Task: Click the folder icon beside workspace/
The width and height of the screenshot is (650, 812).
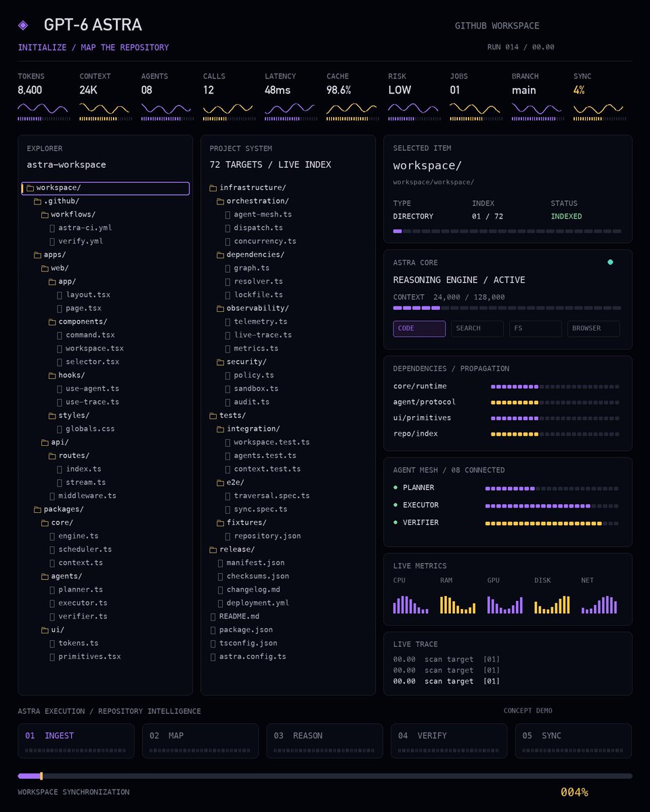Action: pos(30,188)
